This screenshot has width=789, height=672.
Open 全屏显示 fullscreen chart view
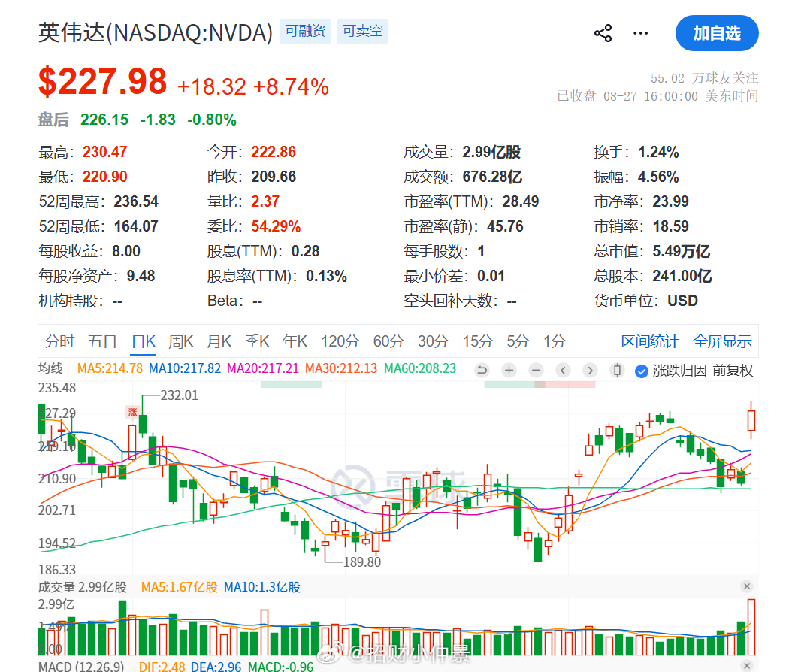722,341
